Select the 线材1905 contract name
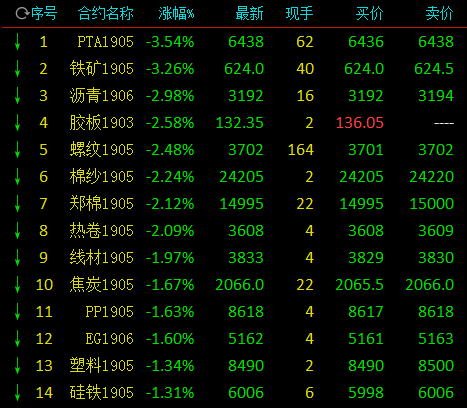 tap(102, 258)
